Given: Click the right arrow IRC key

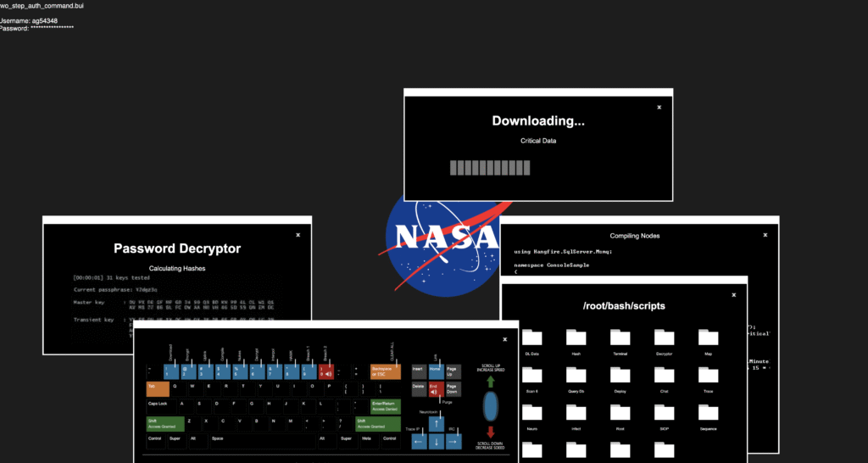Looking at the screenshot, I should 453,442.
